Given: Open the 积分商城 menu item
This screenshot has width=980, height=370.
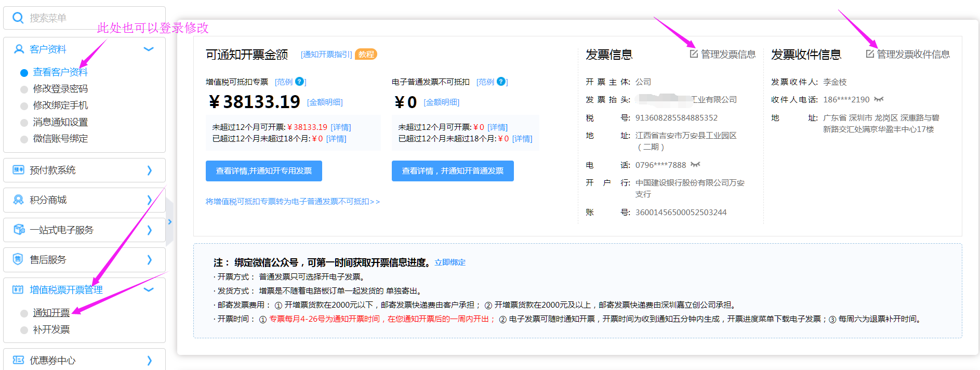Looking at the screenshot, I should coord(48,200).
